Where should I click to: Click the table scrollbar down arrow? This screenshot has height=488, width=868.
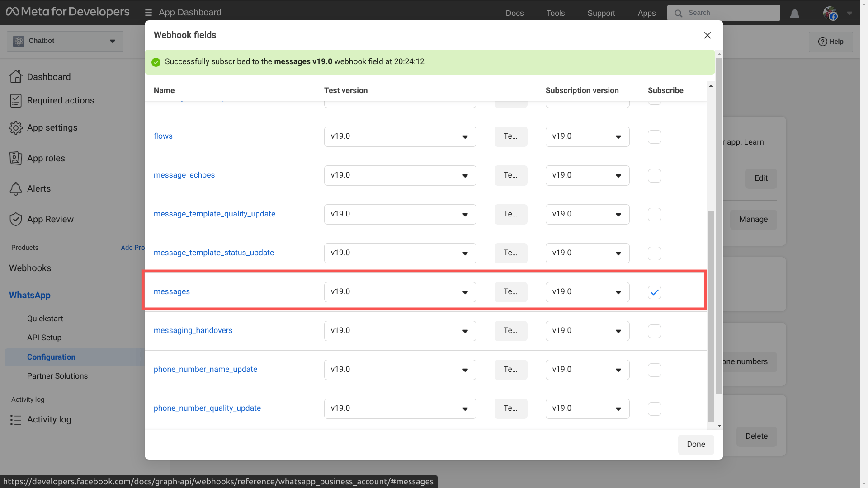(719, 426)
